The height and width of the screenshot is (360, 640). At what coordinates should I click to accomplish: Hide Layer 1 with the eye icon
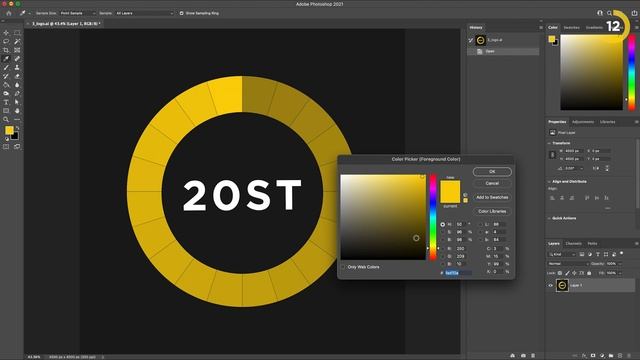pos(551,285)
